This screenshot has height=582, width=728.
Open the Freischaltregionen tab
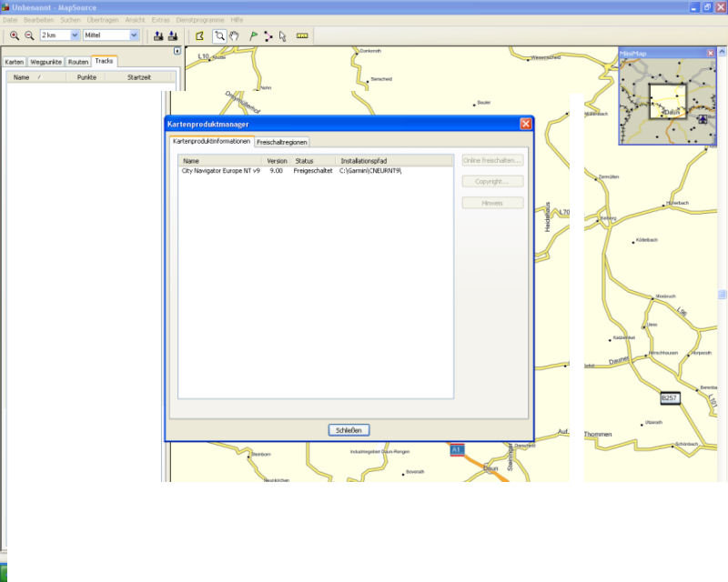pyautogui.click(x=282, y=142)
